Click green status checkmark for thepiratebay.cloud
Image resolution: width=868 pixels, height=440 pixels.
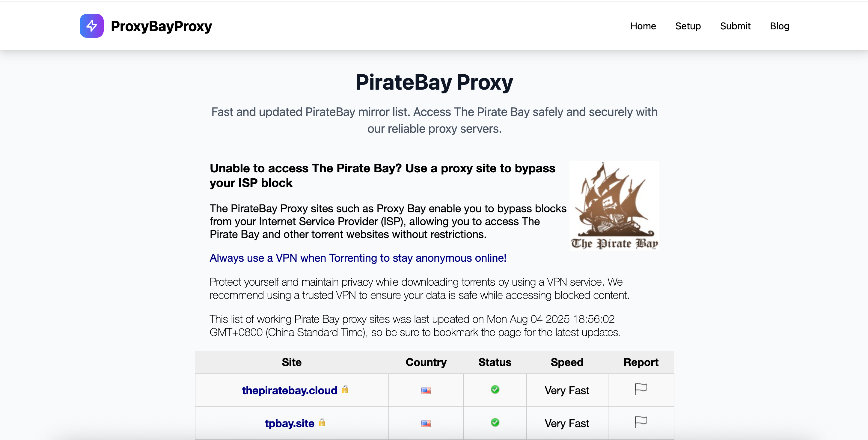point(495,389)
